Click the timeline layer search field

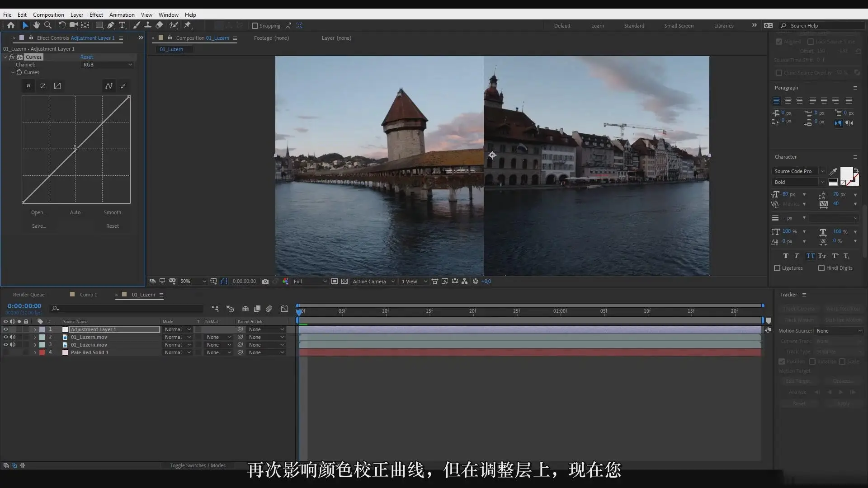pos(127,309)
